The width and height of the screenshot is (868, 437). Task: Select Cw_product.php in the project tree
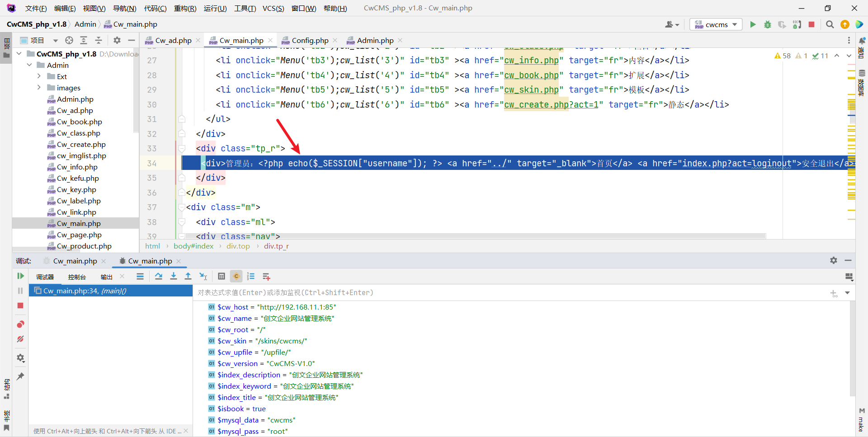point(84,246)
